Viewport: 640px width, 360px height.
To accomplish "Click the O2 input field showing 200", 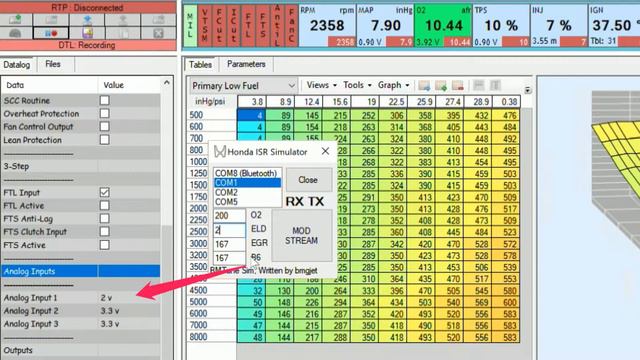I will click(229, 216).
